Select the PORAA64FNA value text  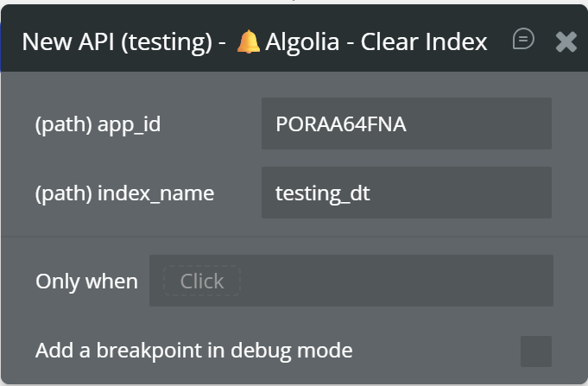coord(340,124)
